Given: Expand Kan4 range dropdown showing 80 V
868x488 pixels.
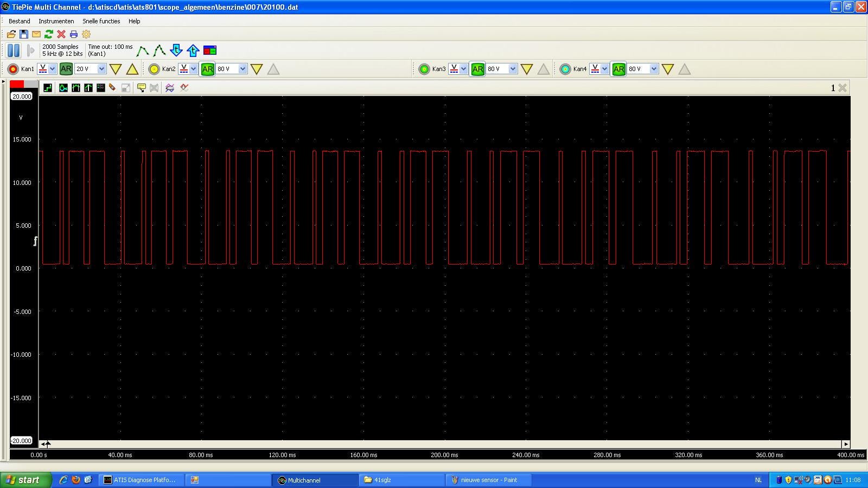Looking at the screenshot, I should 654,69.
